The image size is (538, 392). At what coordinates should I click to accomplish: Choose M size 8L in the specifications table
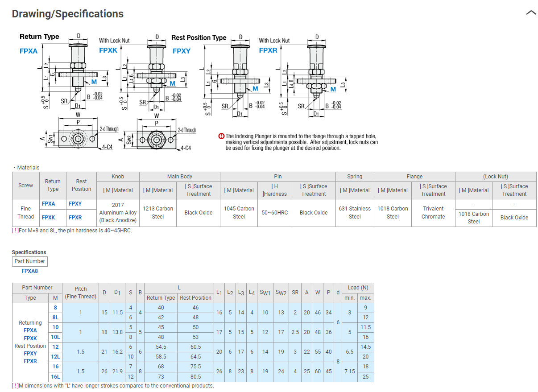55,318
